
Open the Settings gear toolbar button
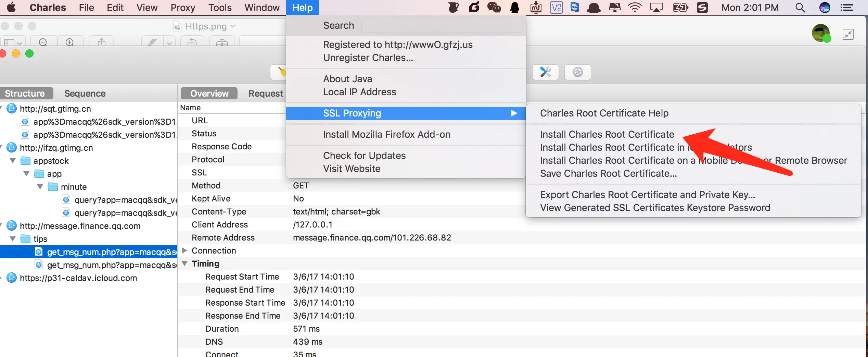[578, 72]
